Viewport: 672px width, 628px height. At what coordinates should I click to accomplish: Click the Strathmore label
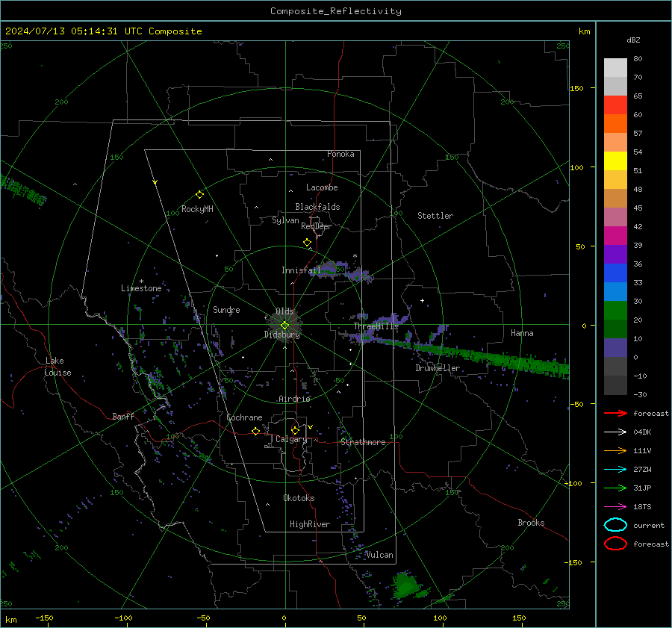click(x=363, y=442)
